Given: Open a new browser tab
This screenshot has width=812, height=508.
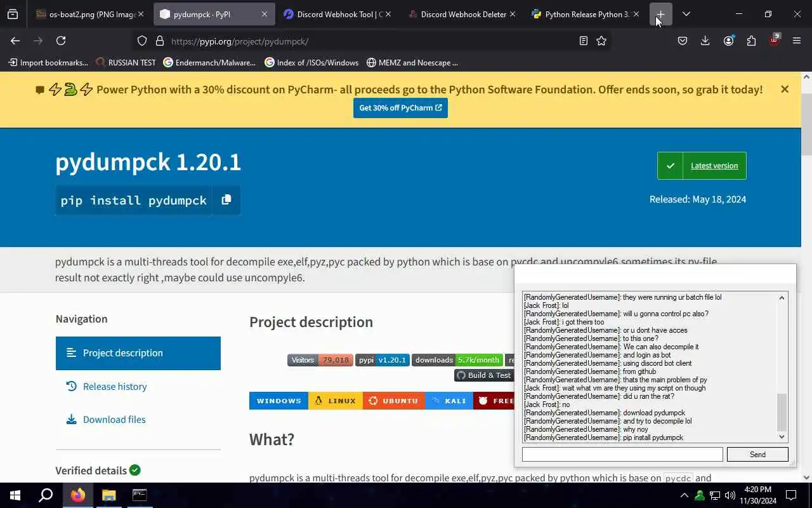Looking at the screenshot, I should (660, 14).
